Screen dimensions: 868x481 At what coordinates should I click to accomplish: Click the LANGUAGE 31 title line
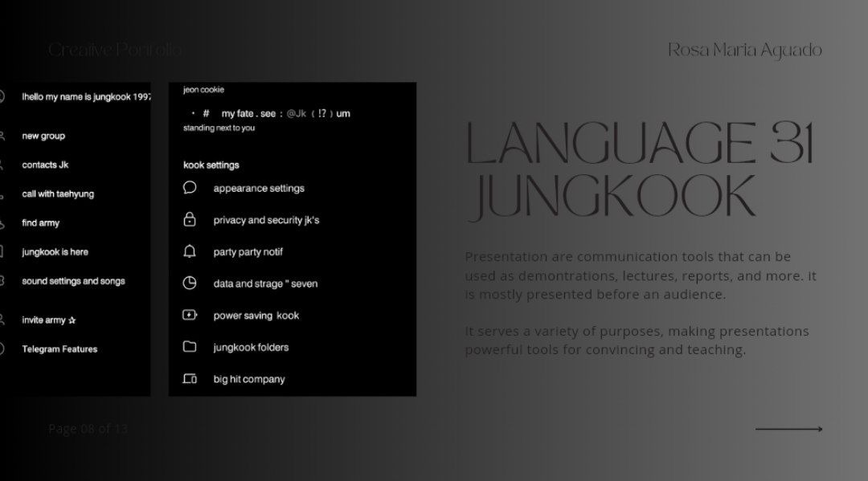[640, 143]
